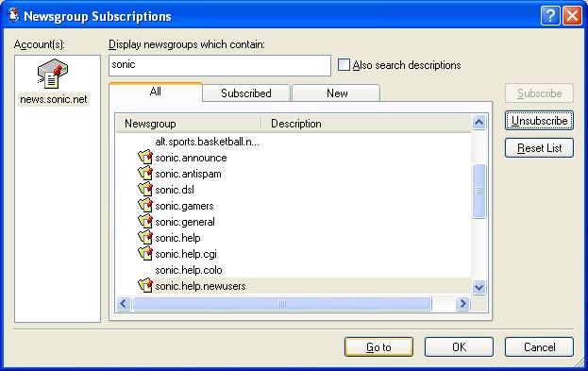The width and height of the screenshot is (588, 371).
Task: Click the Go to button
Action: tap(378, 347)
